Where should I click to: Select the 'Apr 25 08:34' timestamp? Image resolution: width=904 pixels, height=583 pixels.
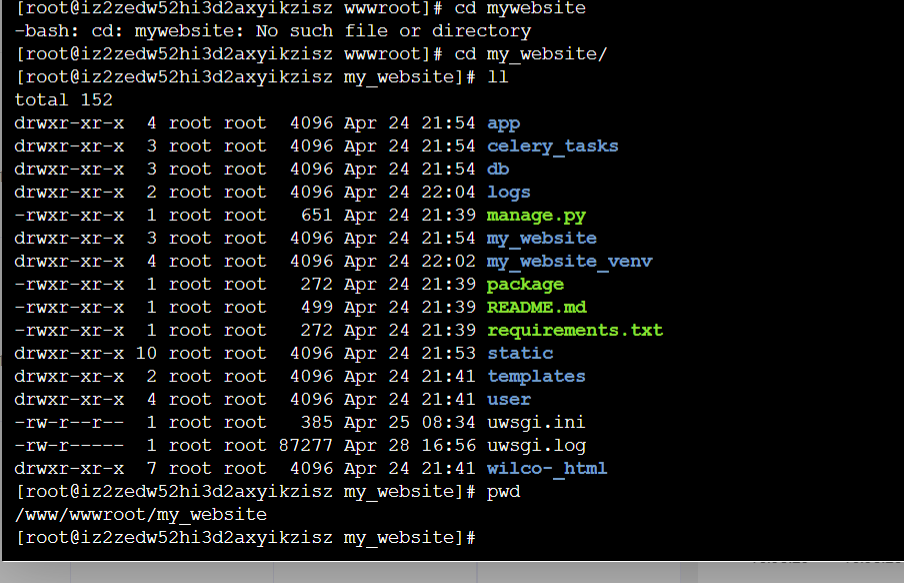coord(410,423)
